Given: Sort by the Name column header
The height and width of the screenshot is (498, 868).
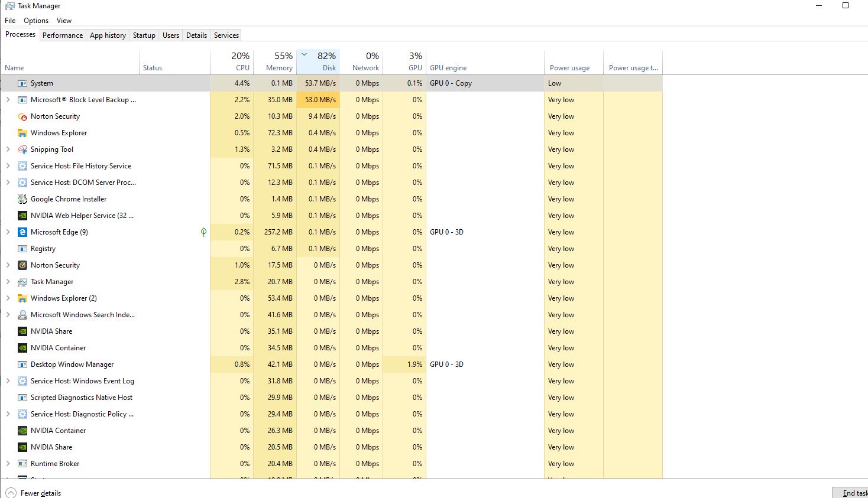Looking at the screenshot, I should [x=70, y=62].
